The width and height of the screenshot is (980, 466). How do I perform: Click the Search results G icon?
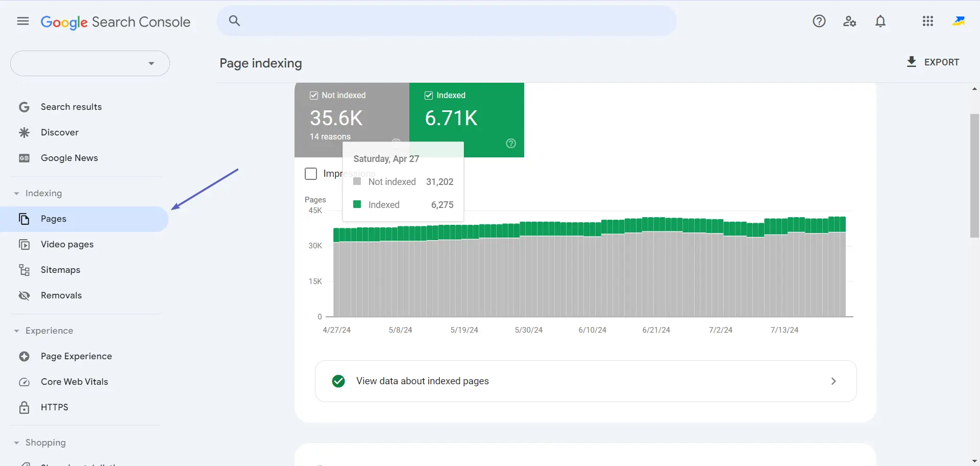24,107
